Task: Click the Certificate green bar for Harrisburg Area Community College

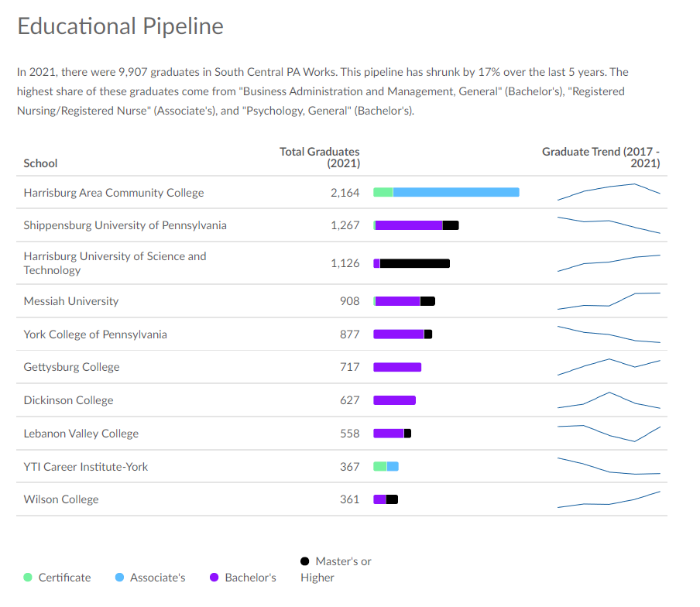Action: point(383,192)
